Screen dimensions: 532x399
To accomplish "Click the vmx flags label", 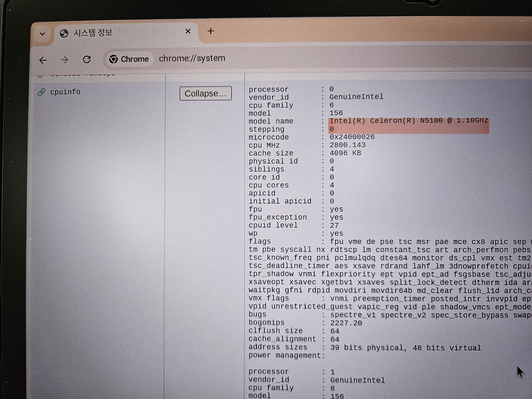I will pyautogui.click(x=269, y=298).
